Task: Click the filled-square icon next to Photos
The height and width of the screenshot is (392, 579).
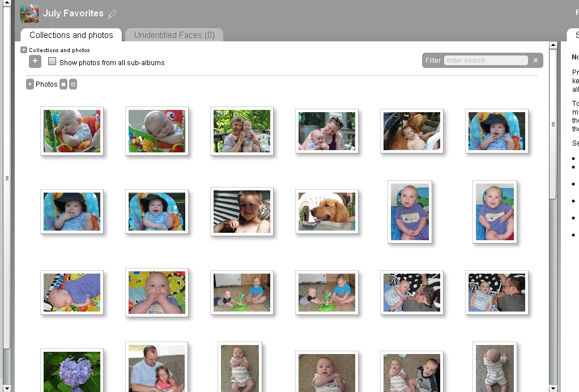Action: tap(63, 84)
